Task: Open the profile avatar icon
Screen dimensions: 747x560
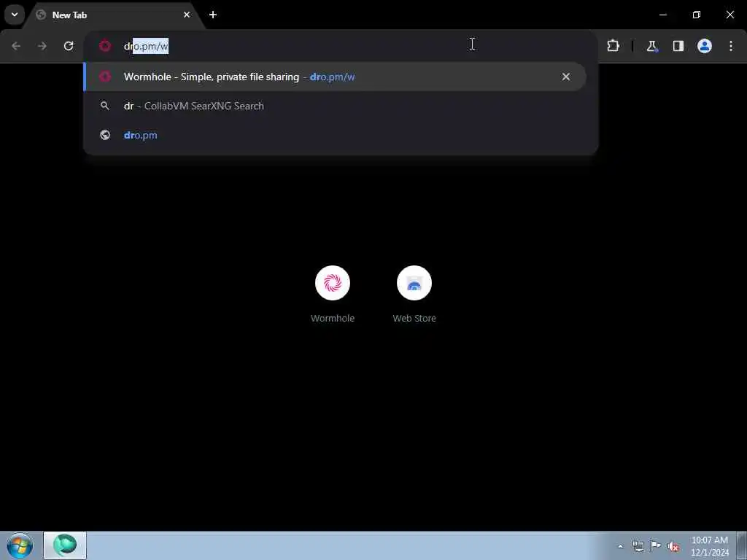Action: click(x=705, y=46)
